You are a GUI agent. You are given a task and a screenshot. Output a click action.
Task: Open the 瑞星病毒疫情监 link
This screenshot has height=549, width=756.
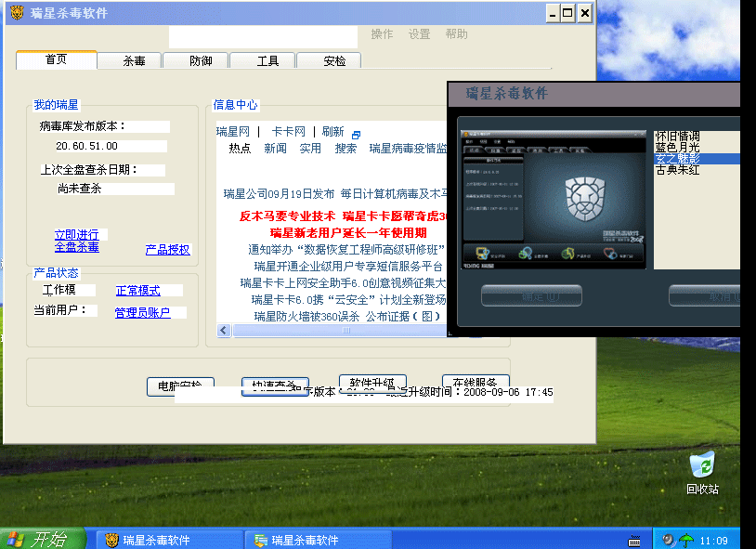click(408, 149)
